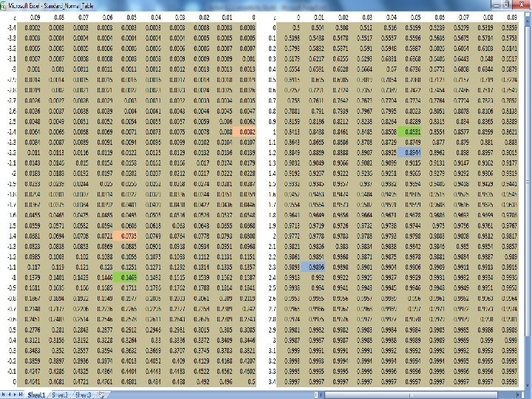The image size is (532, 399).
Task: Click the tab bar split handle beside the horizontal scrollbar
Action: [316, 395]
